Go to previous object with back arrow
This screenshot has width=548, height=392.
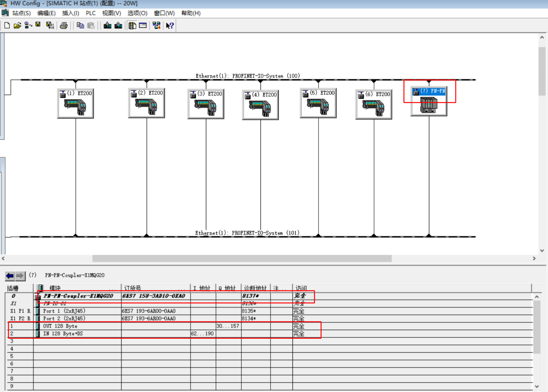click(x=10, y=276)
